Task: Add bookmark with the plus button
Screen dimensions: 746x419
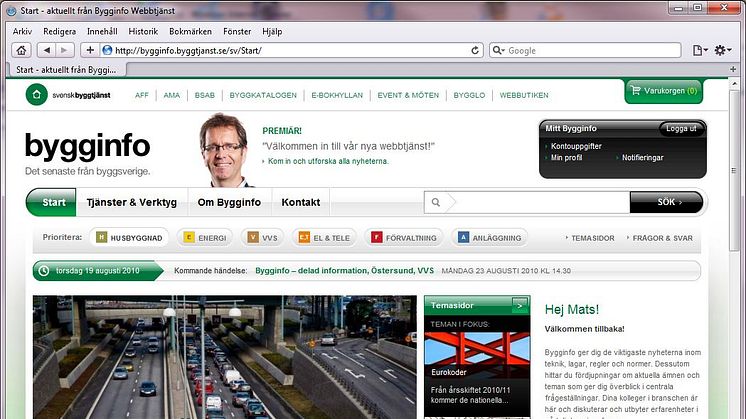Action: tap(90, 50)
